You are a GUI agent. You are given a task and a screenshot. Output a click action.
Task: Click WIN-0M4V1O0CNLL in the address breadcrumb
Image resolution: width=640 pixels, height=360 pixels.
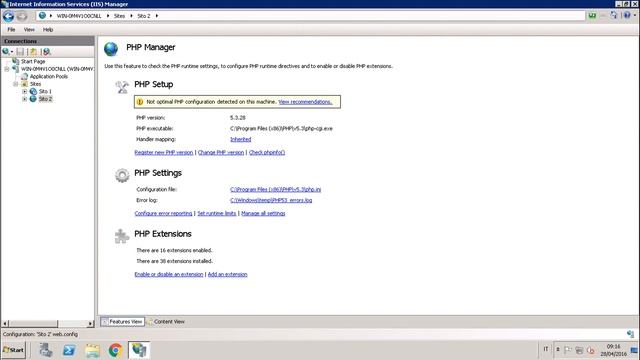point(79,16)
